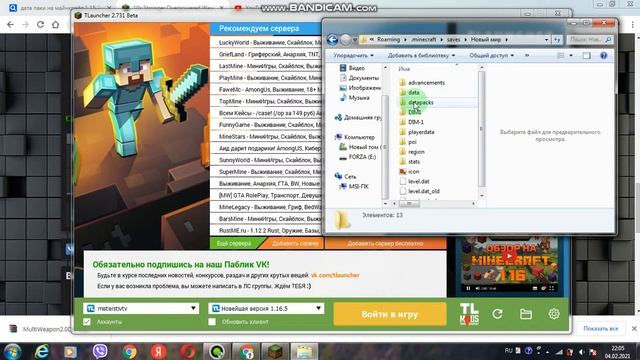Click the Новый мир breadcrumb segment
The width and height of the screenshot is (640, 360).
pos(486,40)
